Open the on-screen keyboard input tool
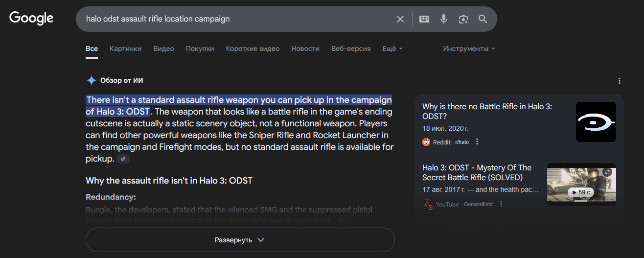This screenshot has height=258, width=644. (x=424, y=19)
